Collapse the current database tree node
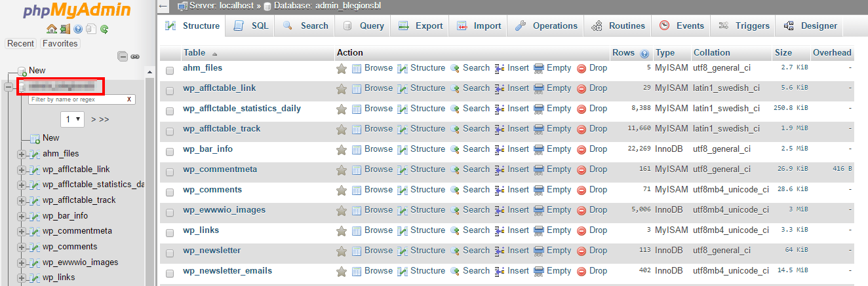 [9, 86]
